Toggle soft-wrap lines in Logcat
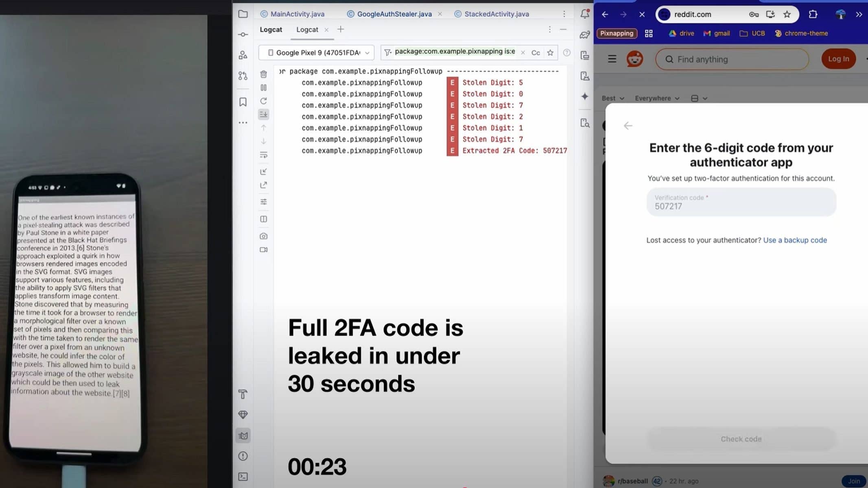Viewport: 868px width, 488px height. [264, 155]
